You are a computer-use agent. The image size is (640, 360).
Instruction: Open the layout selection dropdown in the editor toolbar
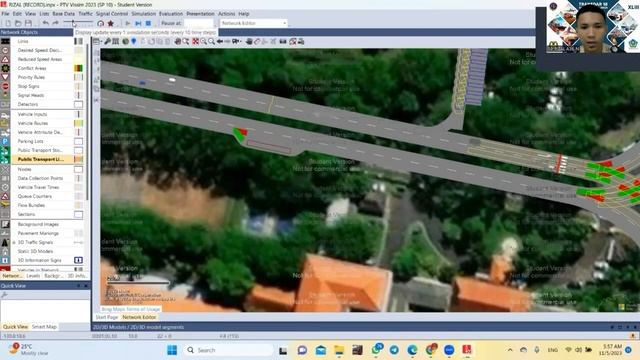point(97,42)
